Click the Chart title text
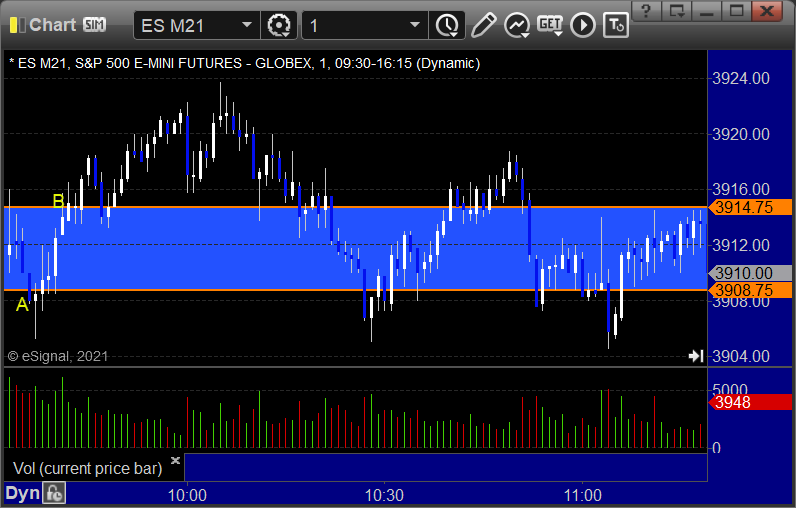 coord(53,24)
